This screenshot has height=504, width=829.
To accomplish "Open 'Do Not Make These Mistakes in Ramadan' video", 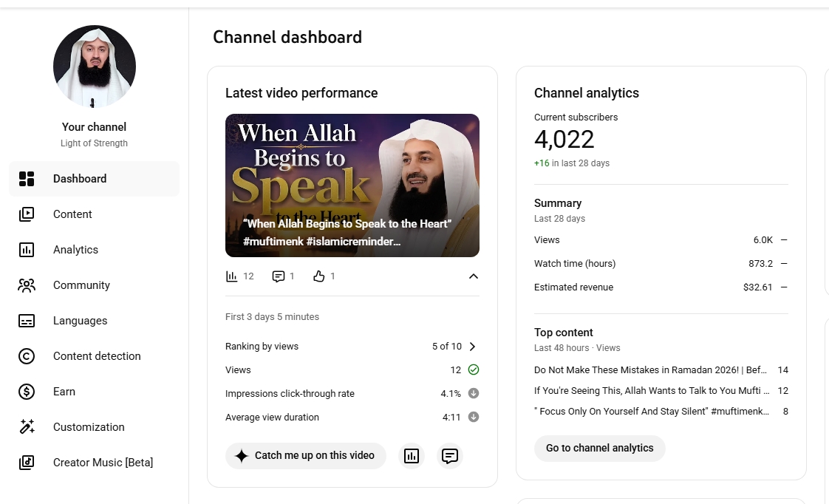I will tap(650, 370).
